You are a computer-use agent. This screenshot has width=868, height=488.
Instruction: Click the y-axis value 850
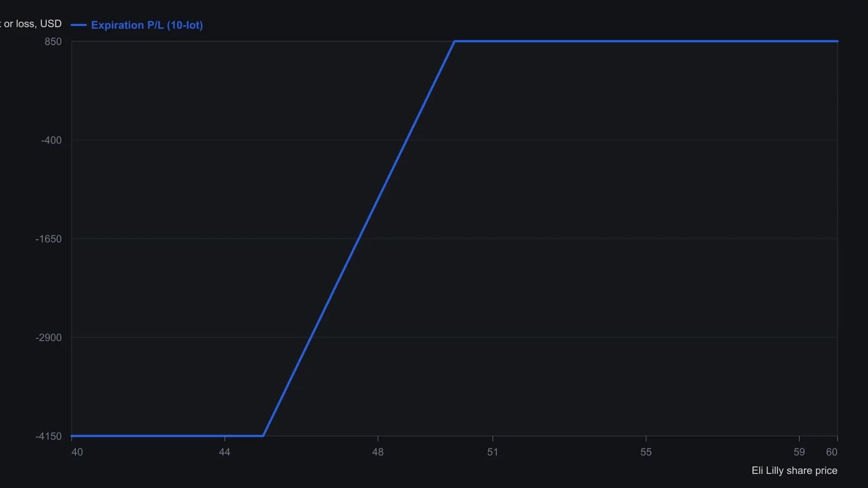[x=53, y=42]
